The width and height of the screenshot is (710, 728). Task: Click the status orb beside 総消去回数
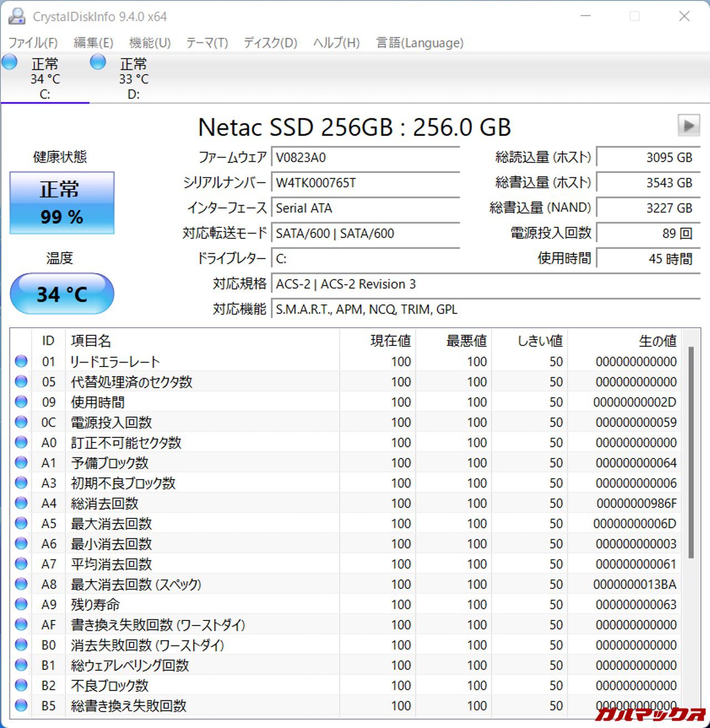[21, 503]
